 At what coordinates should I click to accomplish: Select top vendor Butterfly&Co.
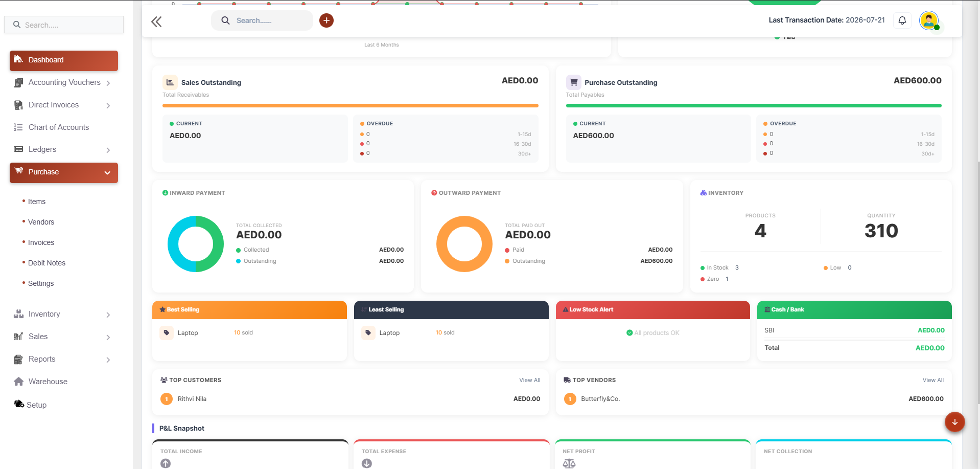pos(600,399)
